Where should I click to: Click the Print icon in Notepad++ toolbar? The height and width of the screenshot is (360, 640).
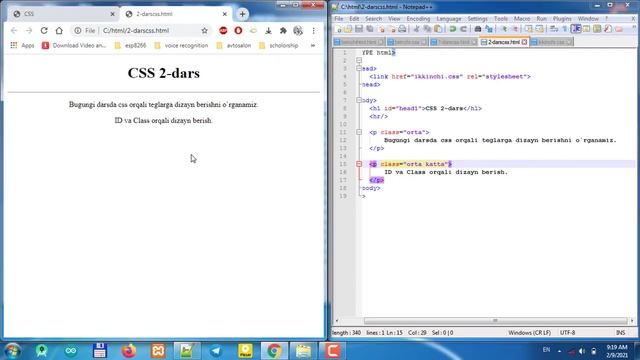tap(402, 29)
